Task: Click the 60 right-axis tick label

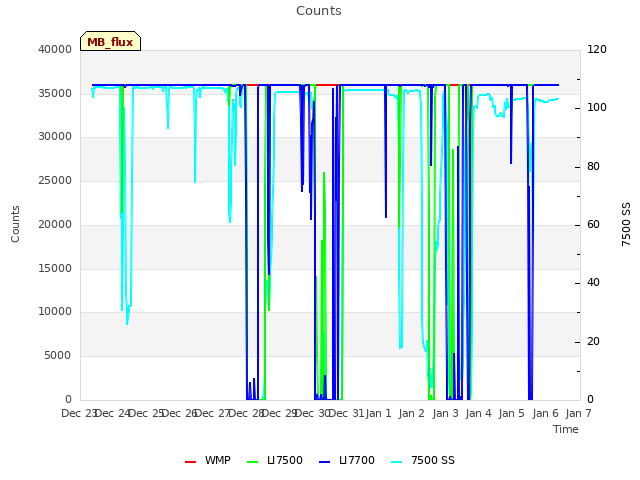Action: (x=593, y=224)
